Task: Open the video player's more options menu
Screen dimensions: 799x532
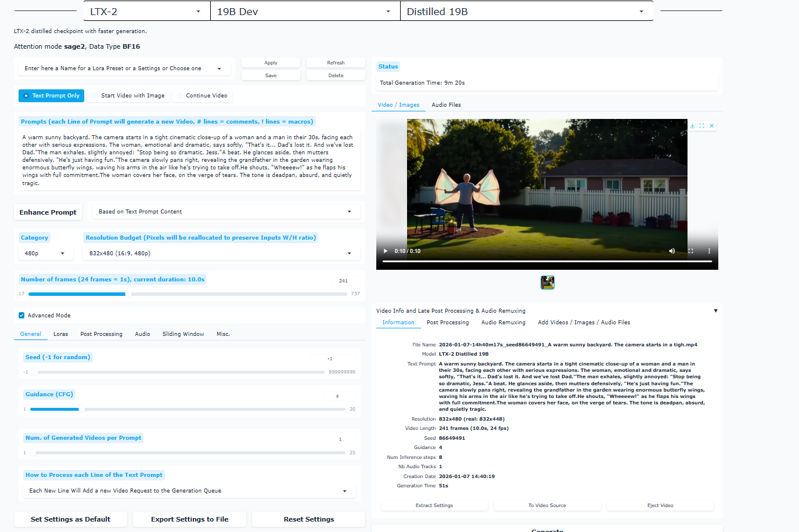Action: 709,251
